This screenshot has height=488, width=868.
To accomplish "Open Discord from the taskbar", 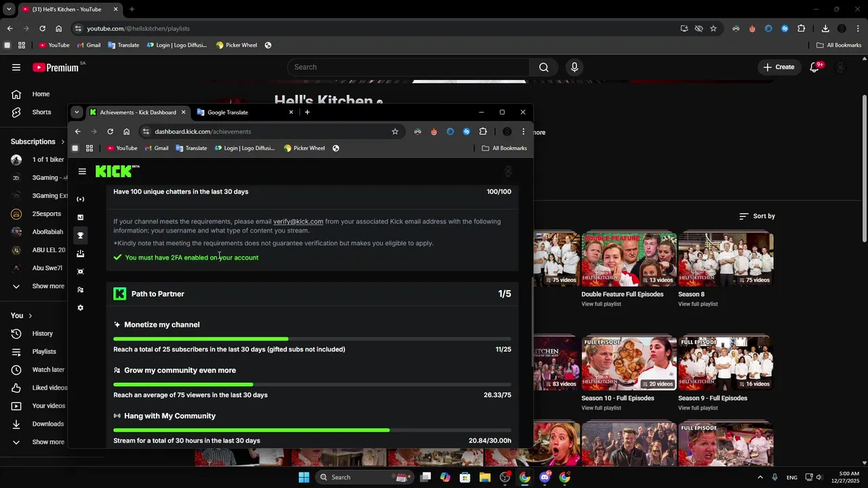I will click(x=545, y=477).
